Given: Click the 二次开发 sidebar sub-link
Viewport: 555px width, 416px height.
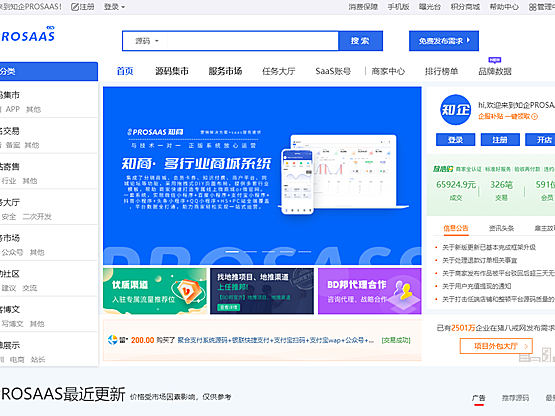Looking at the screenshot, I should pyautogui.click(x=37, y=217).
